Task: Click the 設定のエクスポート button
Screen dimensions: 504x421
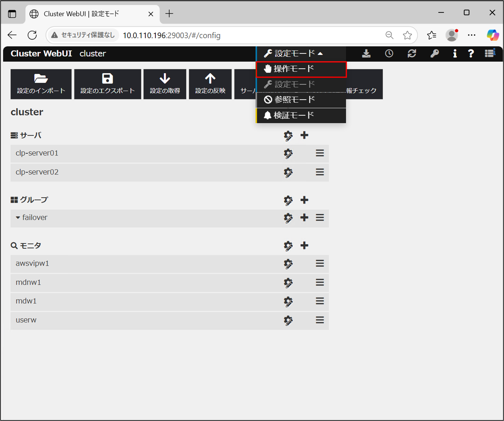Action: coord(108,84)
